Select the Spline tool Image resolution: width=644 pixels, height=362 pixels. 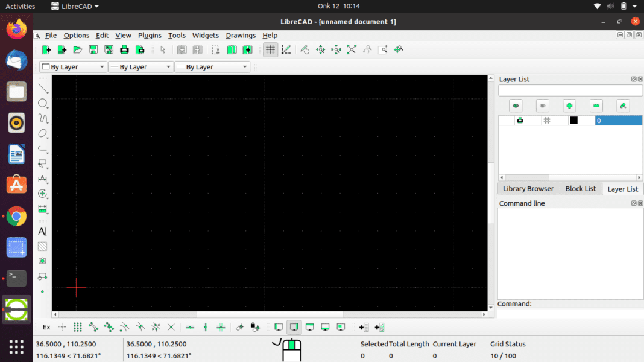click(x=43, y=118)
